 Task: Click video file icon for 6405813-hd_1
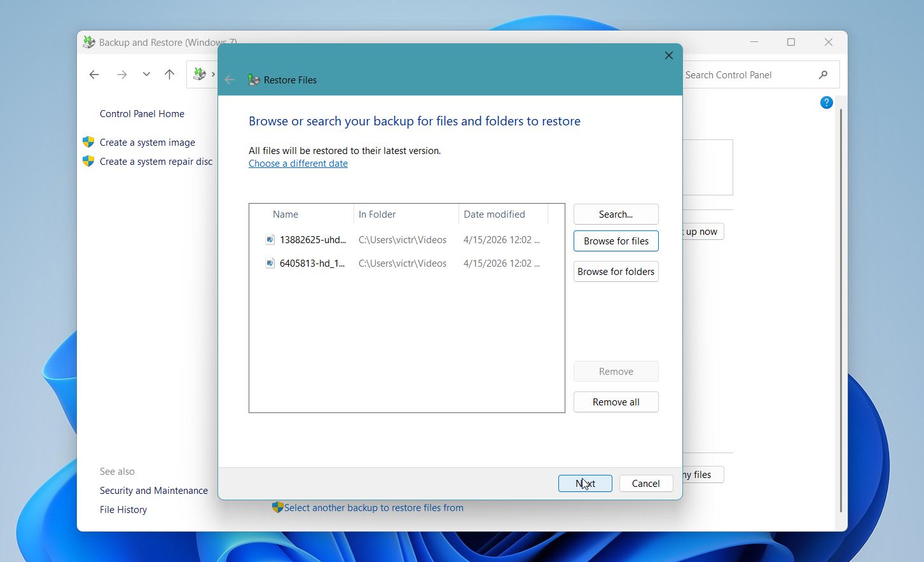(270, 263)
